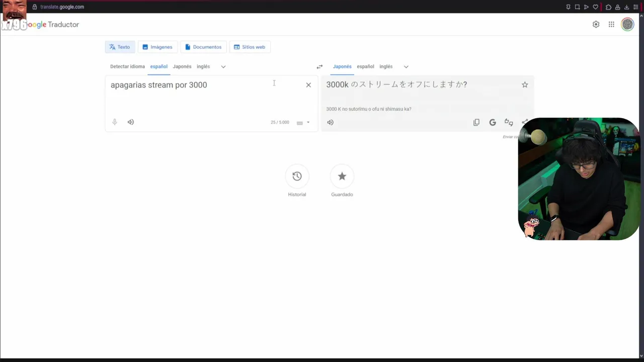
Task: Search translation on Google with G icon
Action: click(x=493, y=122)
